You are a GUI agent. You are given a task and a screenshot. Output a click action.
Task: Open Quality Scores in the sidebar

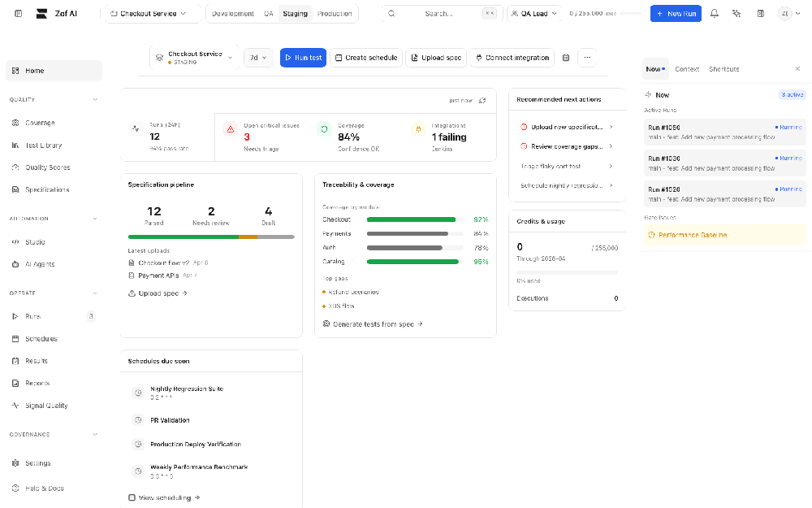54,167
